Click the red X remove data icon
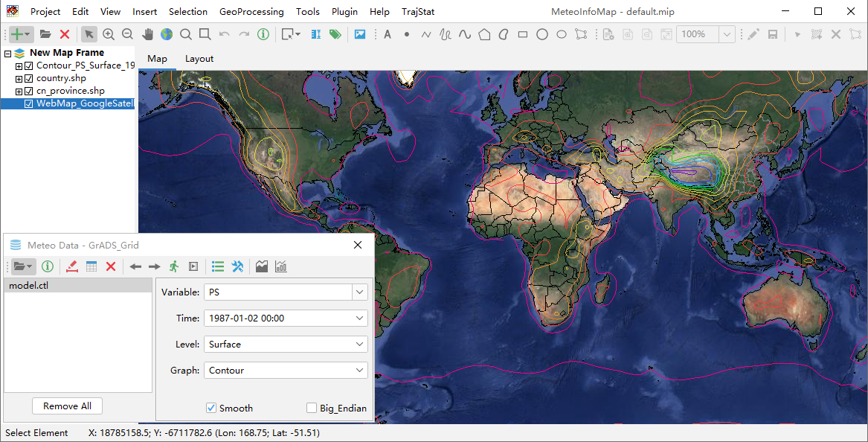Screen dimensions: 868x442 (111, 266)
